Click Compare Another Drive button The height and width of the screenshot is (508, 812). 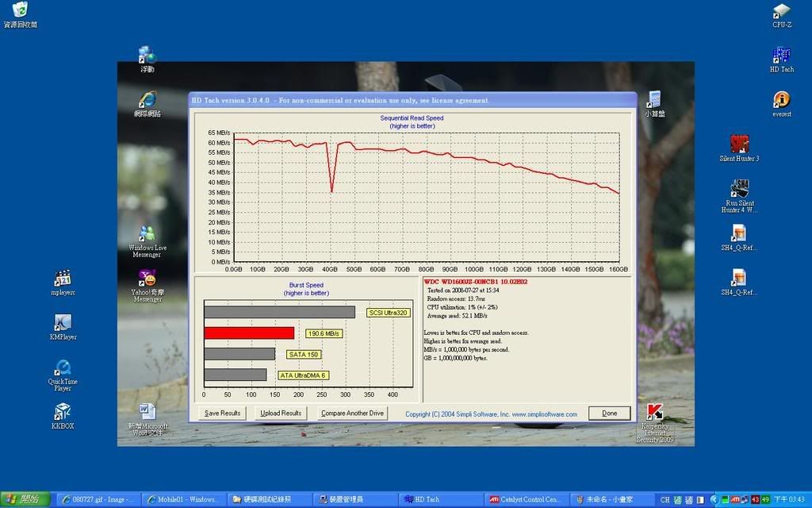(x=352, y=413)
